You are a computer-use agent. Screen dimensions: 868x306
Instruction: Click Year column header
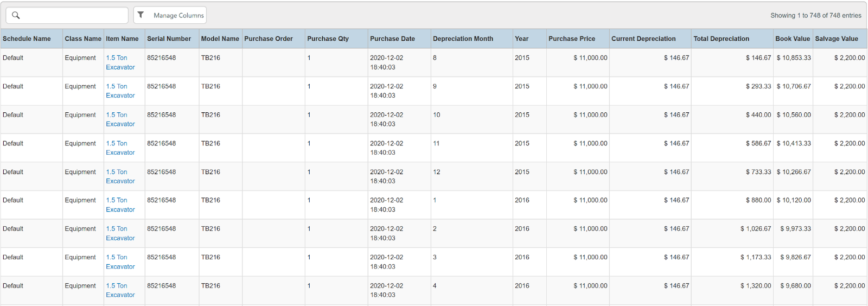coord(521,39)
